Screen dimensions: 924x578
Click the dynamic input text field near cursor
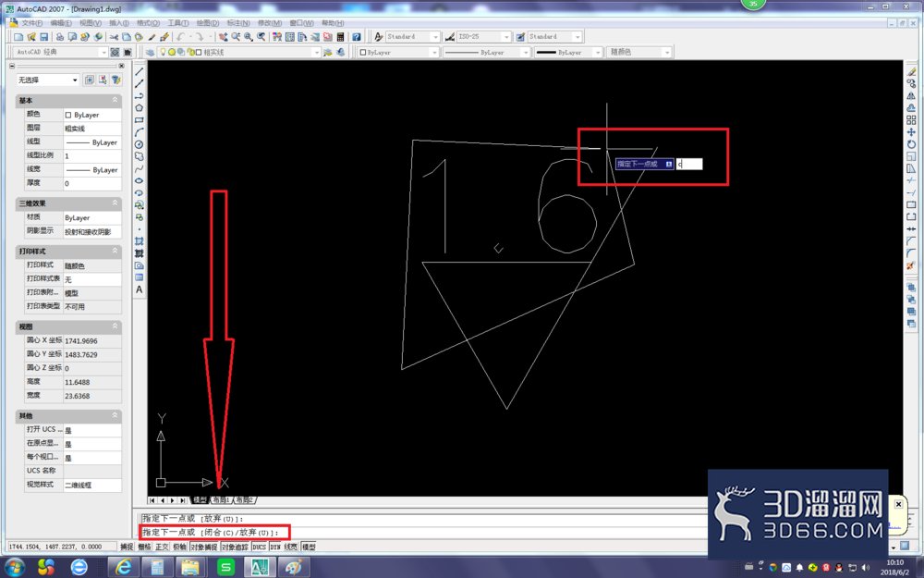[x=689, y=164]
